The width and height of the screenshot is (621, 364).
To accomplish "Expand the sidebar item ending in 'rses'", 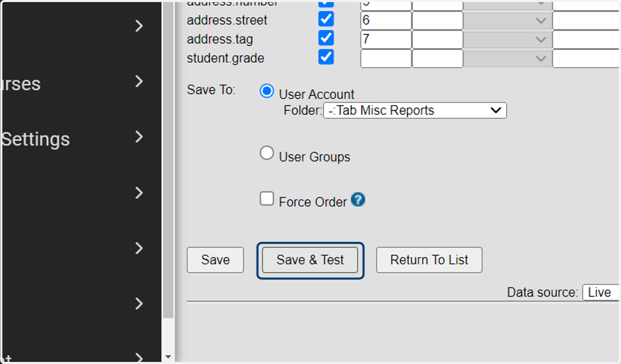I will point(139,81).
